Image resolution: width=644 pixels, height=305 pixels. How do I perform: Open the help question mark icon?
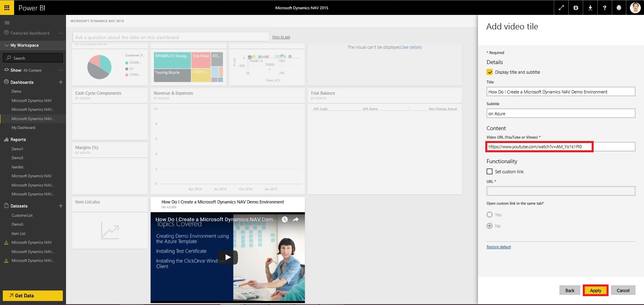pos(605,8)
